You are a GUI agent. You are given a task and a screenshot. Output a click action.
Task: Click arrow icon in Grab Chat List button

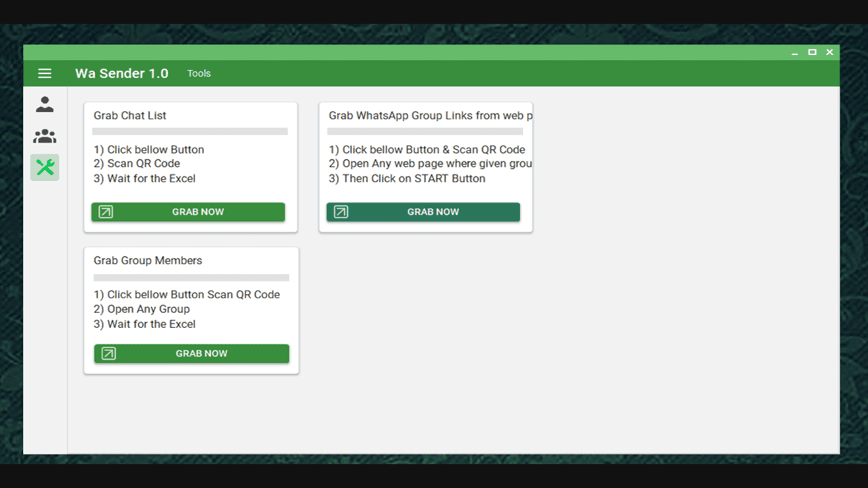(106, 212)
